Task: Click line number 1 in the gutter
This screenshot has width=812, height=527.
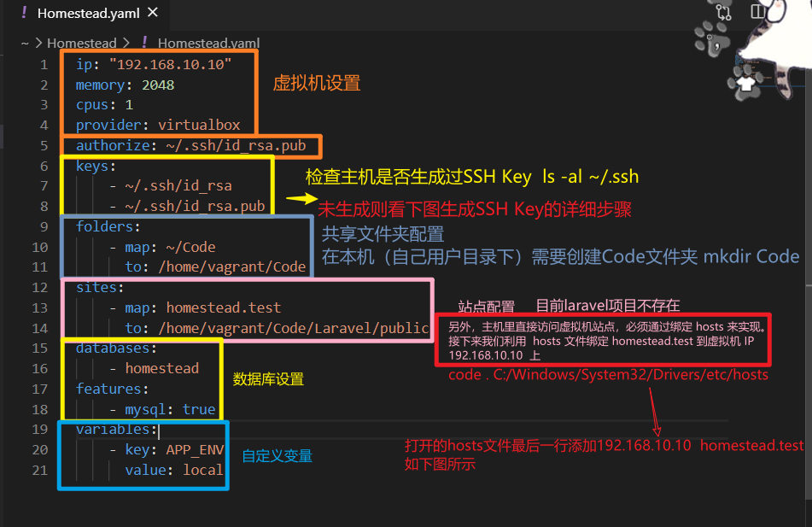Action: coord(44,65)
